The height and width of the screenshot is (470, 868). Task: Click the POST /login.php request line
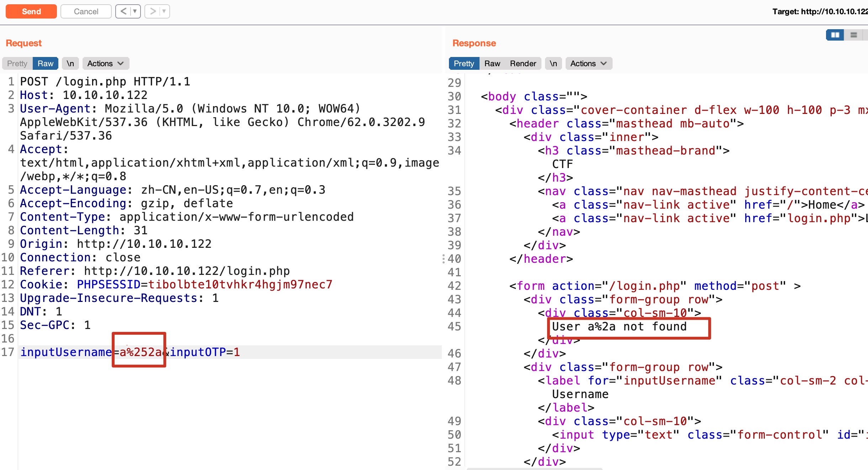105,82
